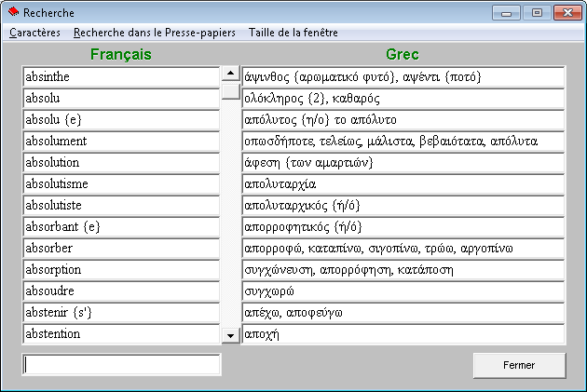Image resolution: width=587 pixels, height=392 pixels.
Task: Click the Fermer button
Action: point(519,365)
